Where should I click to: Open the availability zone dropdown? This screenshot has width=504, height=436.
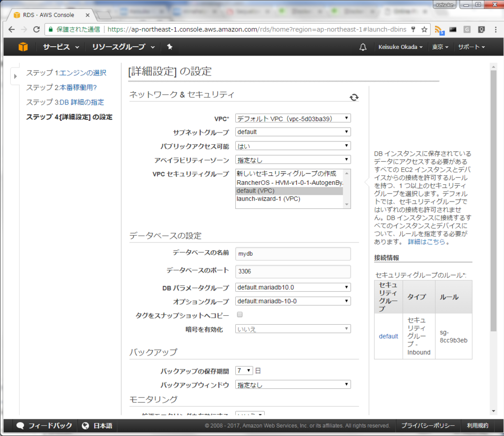293,160
